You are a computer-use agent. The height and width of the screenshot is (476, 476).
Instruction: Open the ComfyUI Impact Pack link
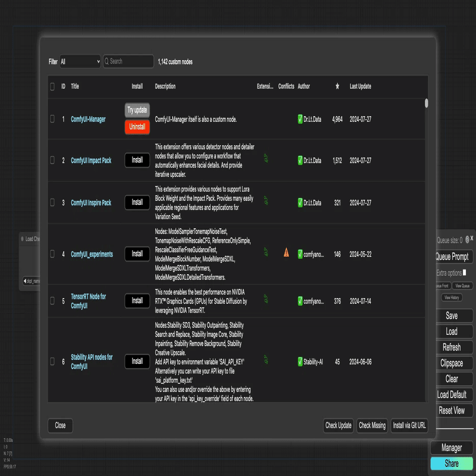[91, 161]
